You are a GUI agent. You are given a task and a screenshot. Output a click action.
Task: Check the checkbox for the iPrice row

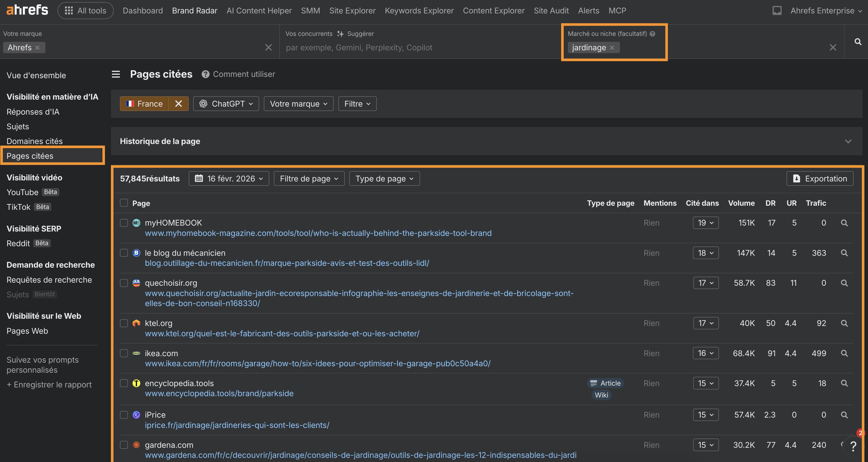coord(124,415)
